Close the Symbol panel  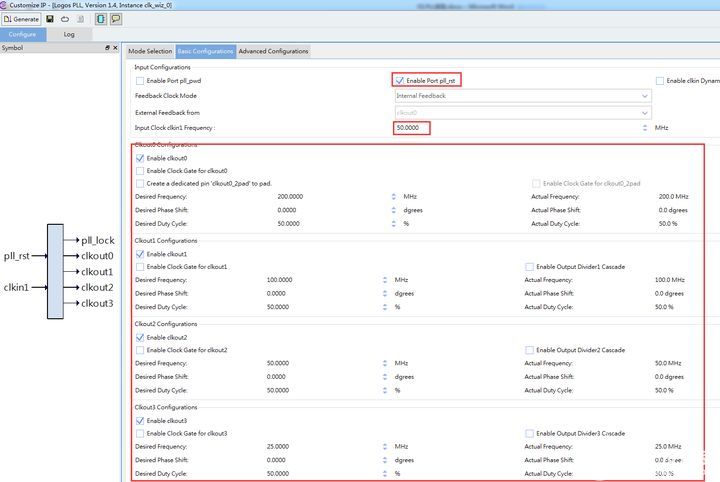(x=116, y=48)
